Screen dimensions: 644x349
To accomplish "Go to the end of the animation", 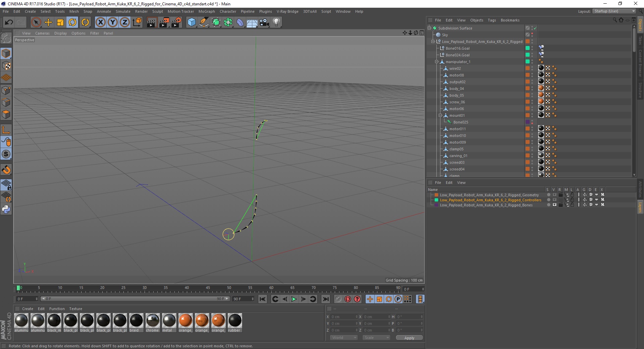I will pos(325,299).
